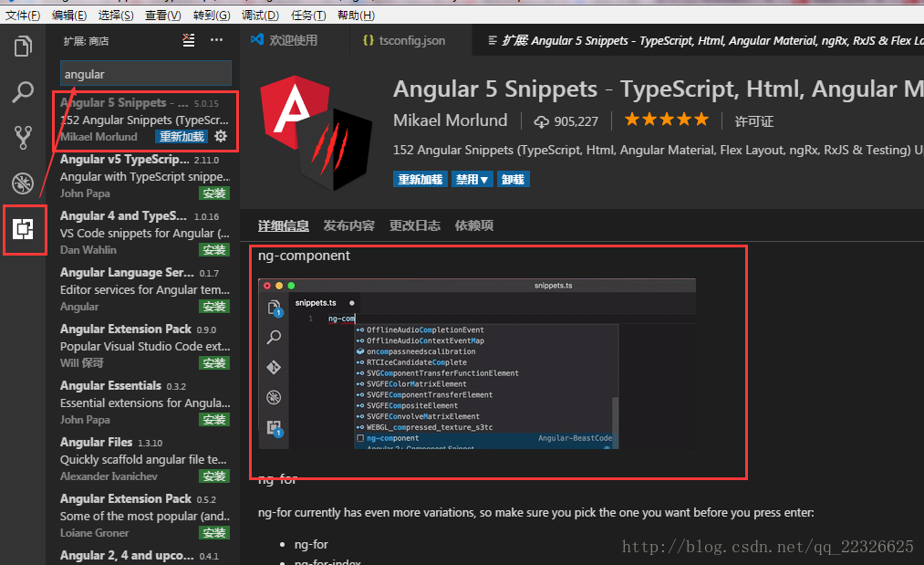Switch to the 欢迎使用 tab
Viewport: 924px width, 565px height.
point(292,40)
